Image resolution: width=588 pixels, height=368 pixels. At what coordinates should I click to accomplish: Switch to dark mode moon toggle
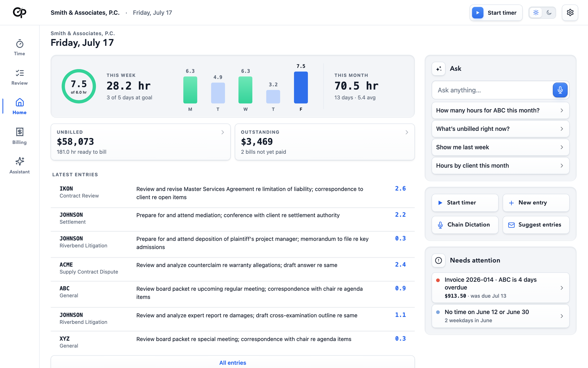549,13
